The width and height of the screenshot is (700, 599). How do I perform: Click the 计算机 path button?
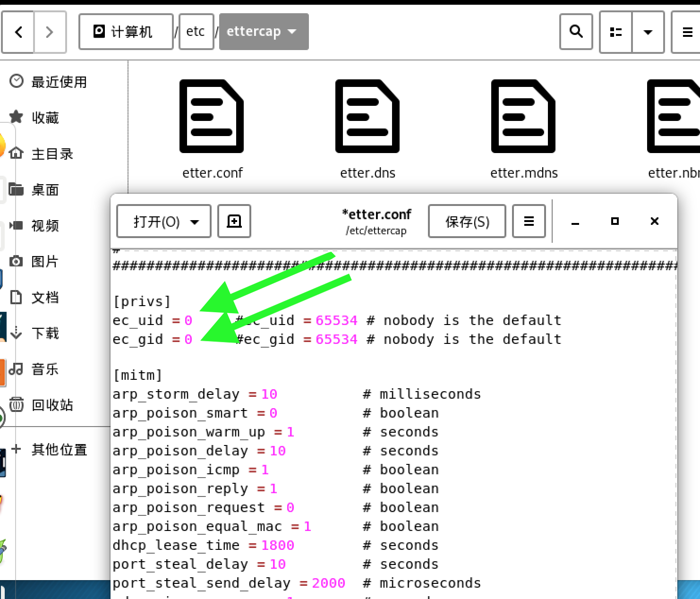point(126,32)
